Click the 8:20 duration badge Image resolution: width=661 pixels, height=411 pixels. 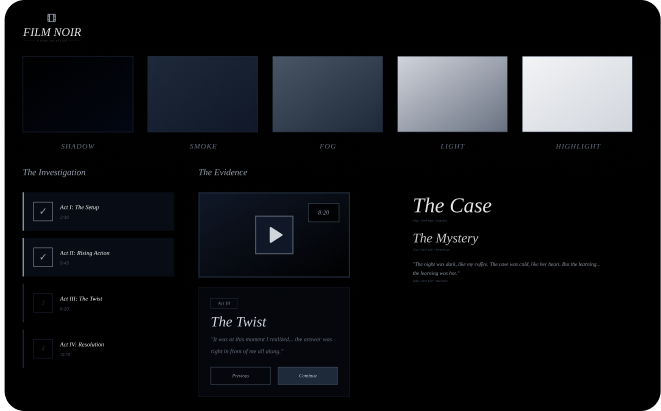[x=323, y=212]
